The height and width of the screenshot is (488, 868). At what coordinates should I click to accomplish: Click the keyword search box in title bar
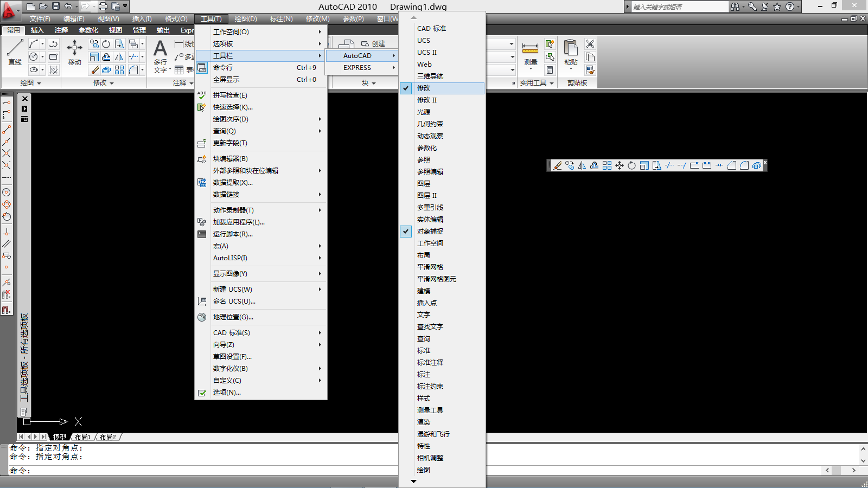(680, 7)
